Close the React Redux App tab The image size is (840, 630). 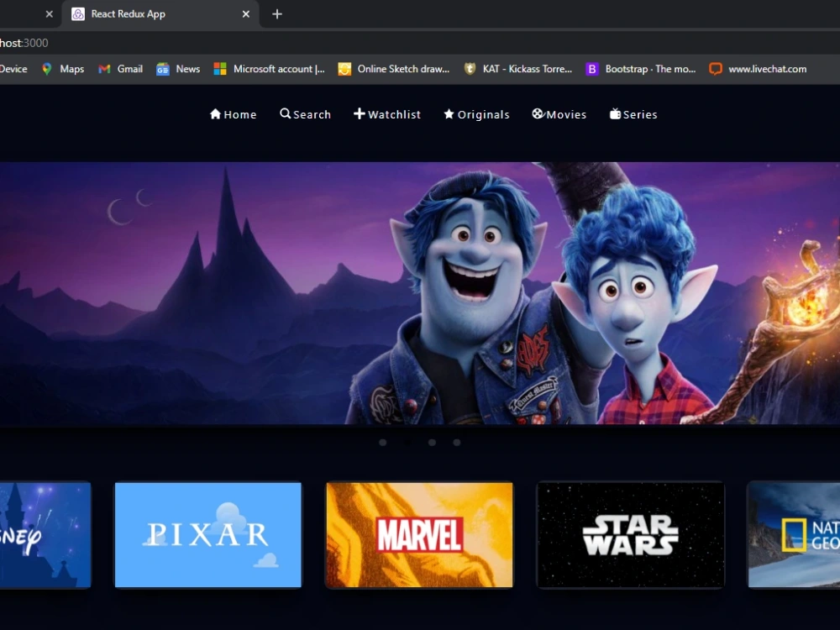click(246, 14)
